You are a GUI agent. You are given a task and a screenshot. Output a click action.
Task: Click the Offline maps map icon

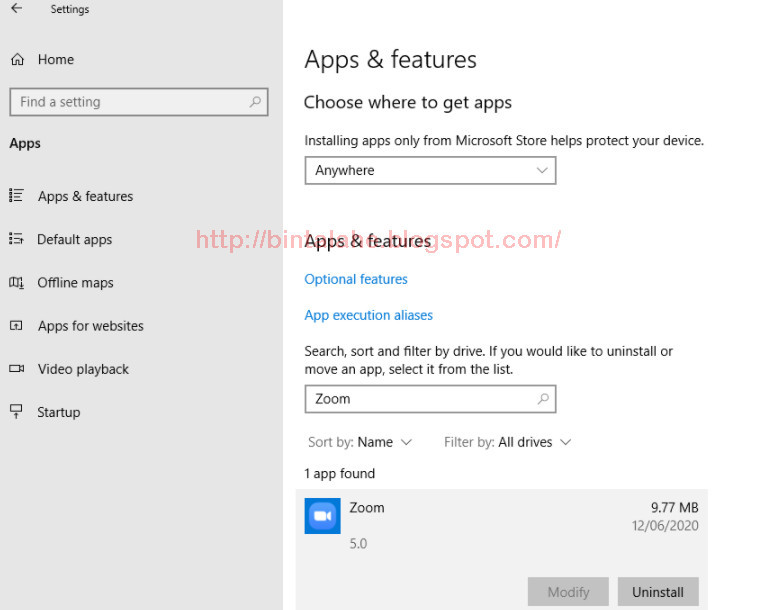pos(16,282)
